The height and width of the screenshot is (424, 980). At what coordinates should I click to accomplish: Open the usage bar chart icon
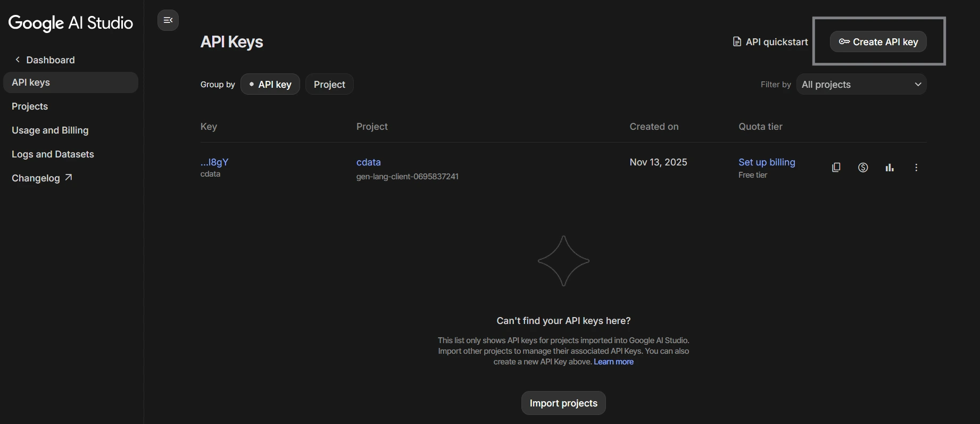[x=890, y=168]
